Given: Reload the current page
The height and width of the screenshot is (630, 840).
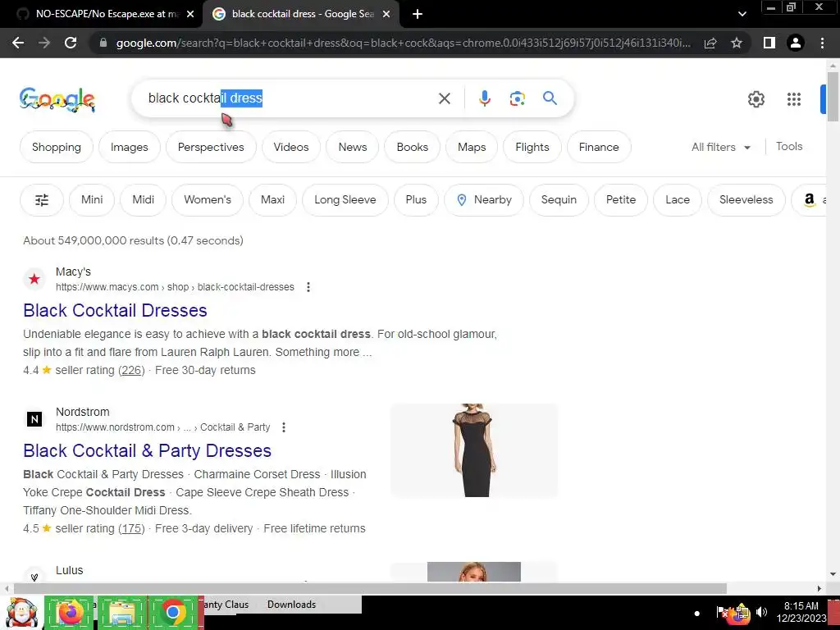Looking at the screenshot, I should point(71,43).
